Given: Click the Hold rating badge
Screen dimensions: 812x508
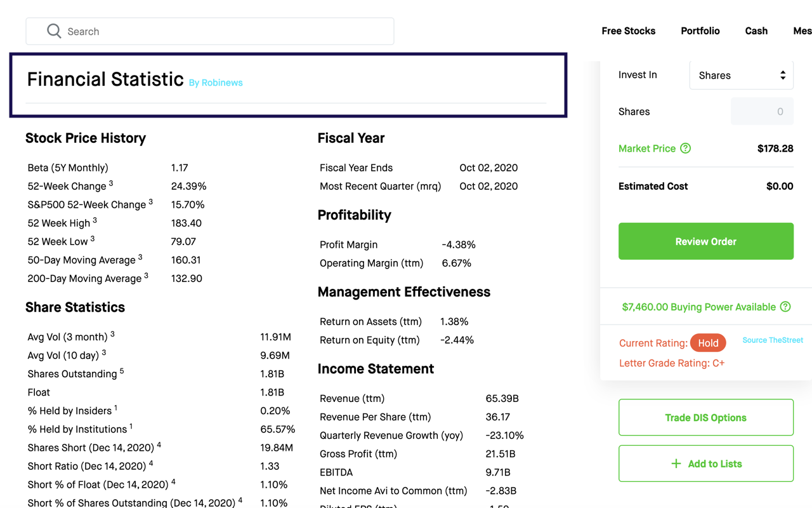Looking at the screenshot, I should pyautogui.click(x=708, y=342).
